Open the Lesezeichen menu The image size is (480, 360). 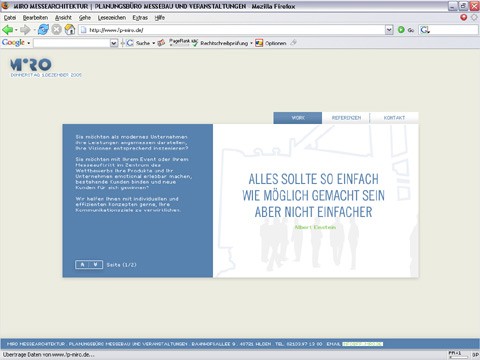(112, 18)
